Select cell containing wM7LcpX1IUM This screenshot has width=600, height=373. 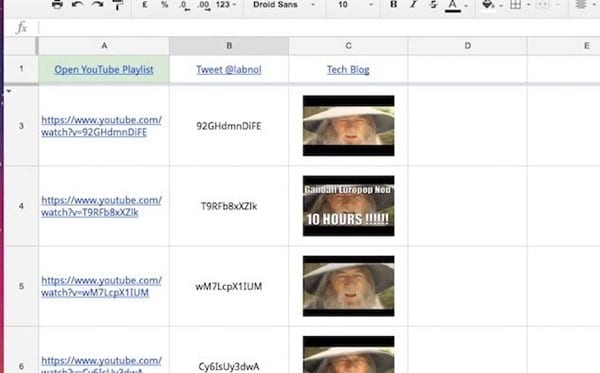(x=229, y=286)
